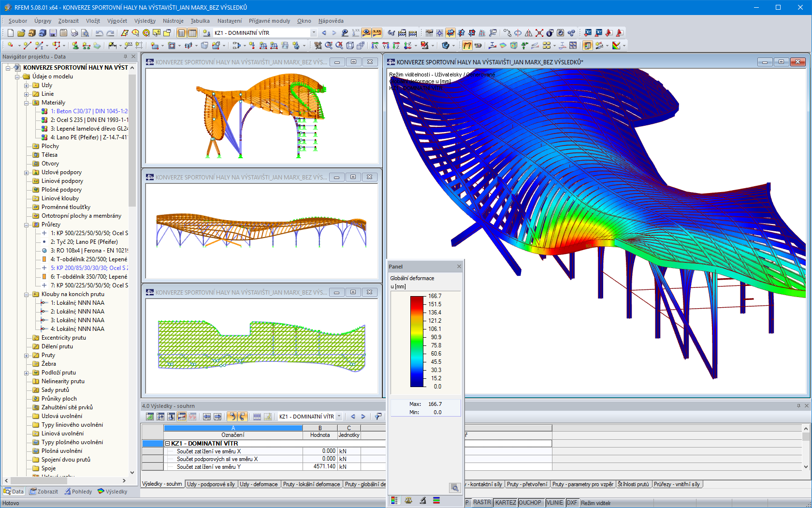Open the Soubor menu

(17, 21)
